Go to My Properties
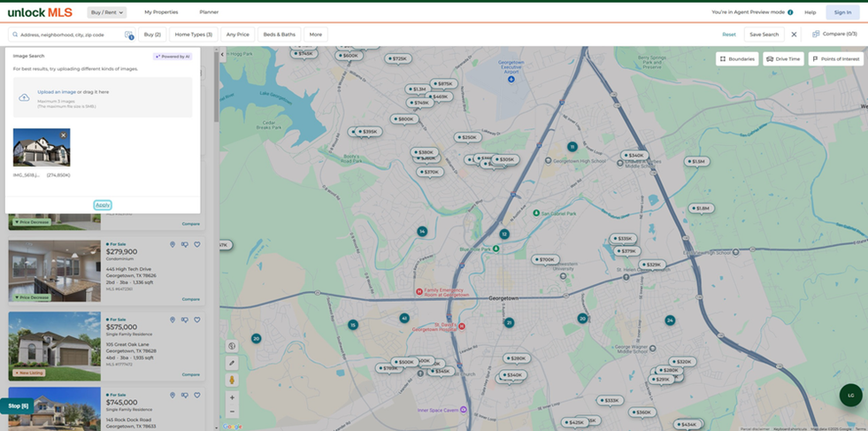 [161, 12]
